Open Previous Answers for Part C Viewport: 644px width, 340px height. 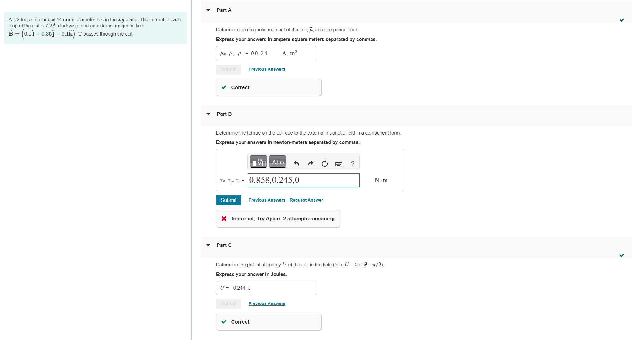point(267,303)
